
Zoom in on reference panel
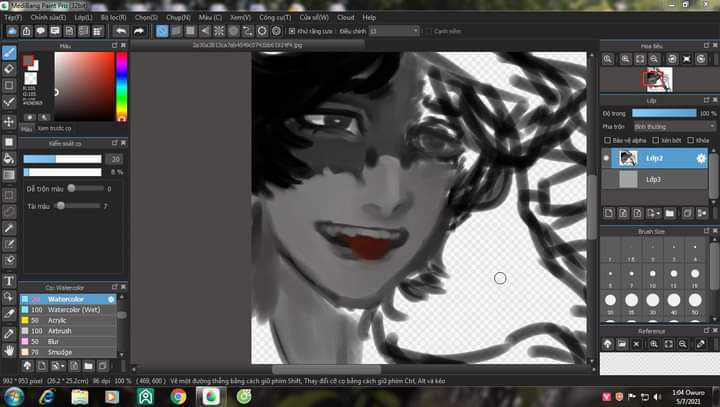654,344
